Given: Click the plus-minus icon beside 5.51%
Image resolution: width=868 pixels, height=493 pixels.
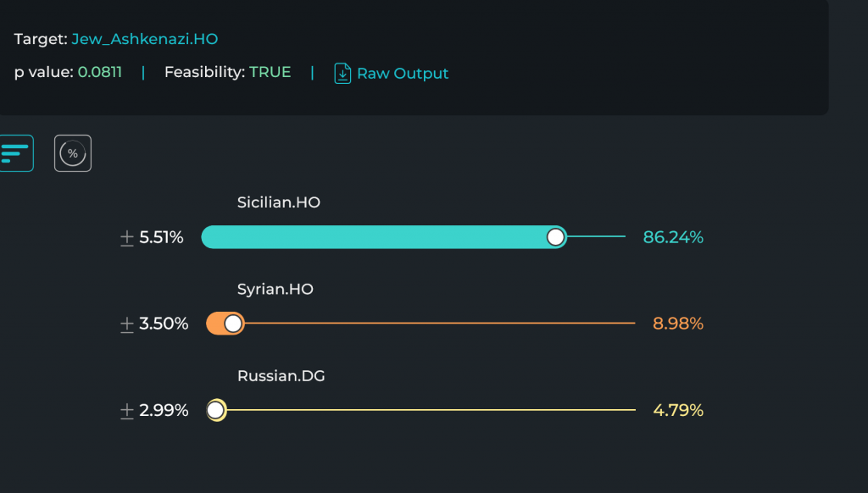Looking at the screenshot, I should (127, 238).
